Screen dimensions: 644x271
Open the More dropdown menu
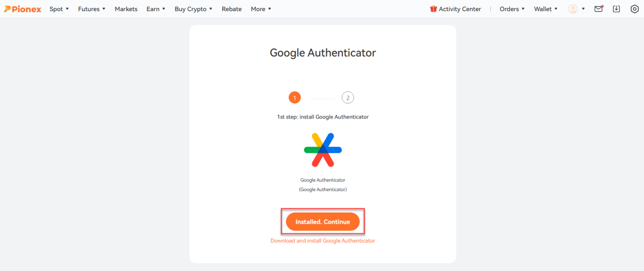(x=261, y=9)
